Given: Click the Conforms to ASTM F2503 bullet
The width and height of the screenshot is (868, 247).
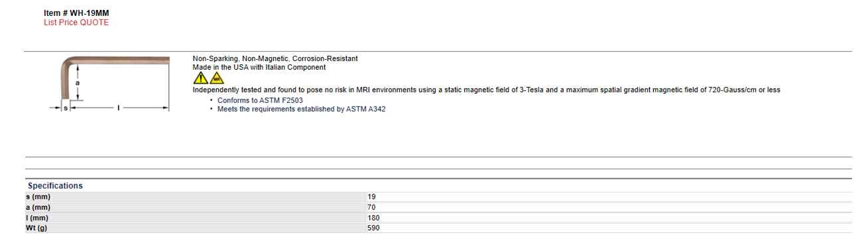Looking at the screenshot, I should click(260, 101).
